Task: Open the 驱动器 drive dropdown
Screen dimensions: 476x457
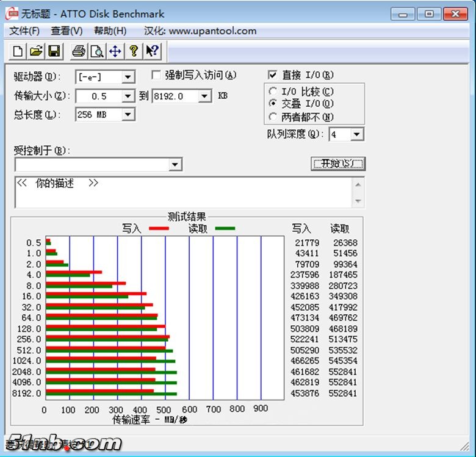Action: tap(128, 77)
